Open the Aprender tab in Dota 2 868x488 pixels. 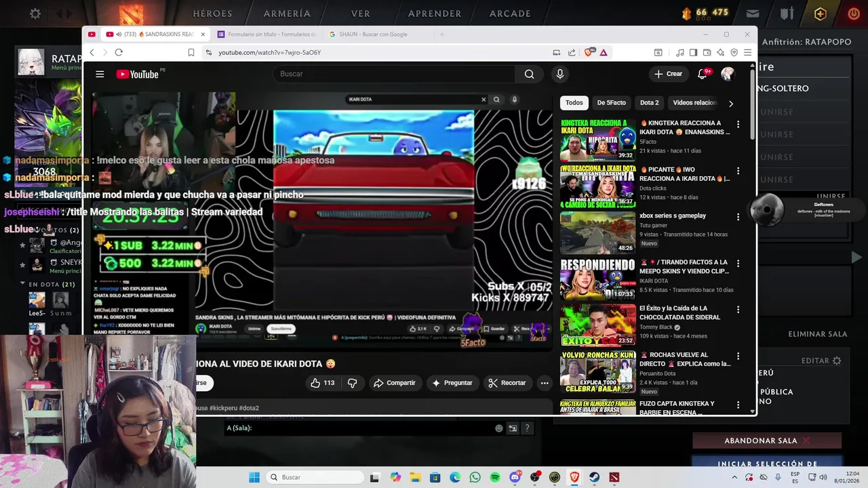435,14
